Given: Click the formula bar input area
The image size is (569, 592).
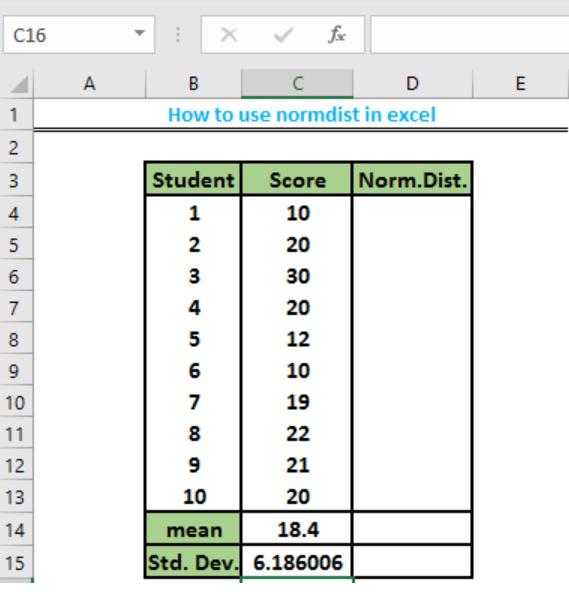Looking at the screenshot, I should point(469,35).
